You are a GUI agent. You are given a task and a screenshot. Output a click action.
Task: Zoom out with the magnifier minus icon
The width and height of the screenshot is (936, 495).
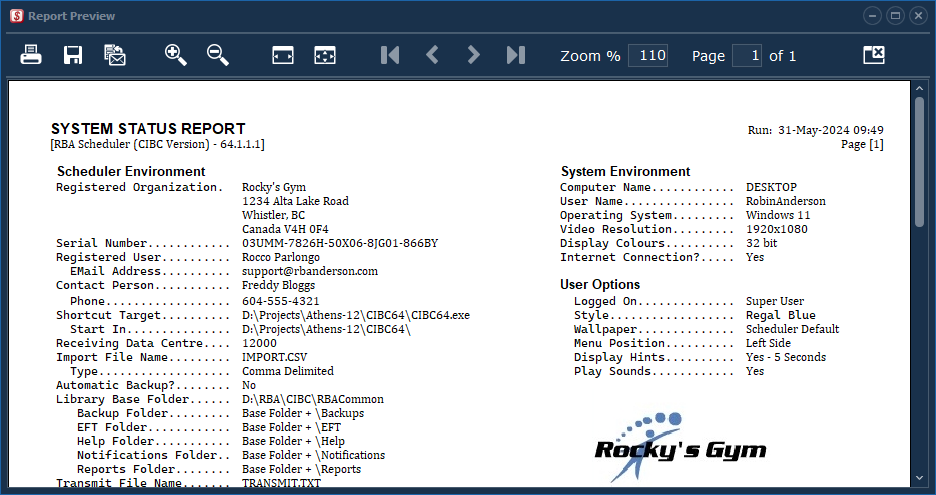(218, 56)
